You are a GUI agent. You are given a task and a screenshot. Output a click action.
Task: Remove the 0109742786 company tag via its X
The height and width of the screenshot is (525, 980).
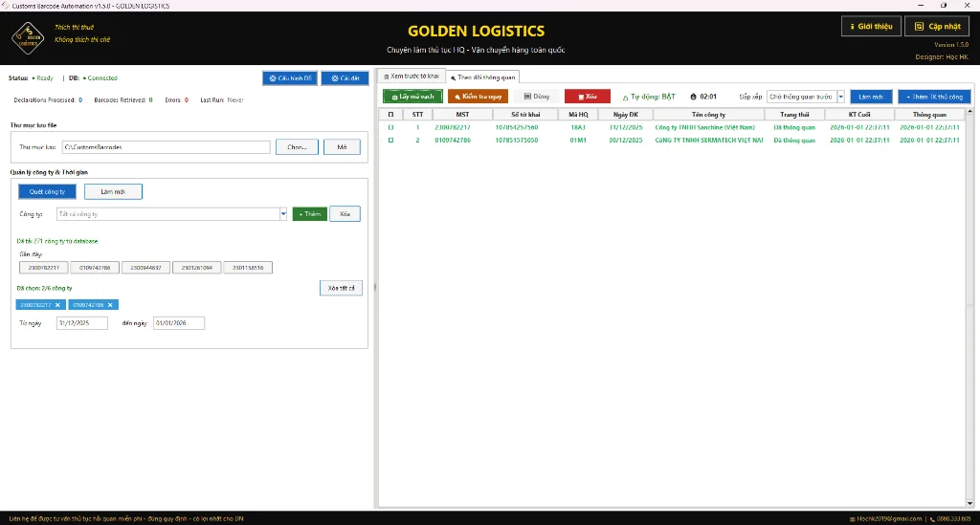[x=111, y=305]
